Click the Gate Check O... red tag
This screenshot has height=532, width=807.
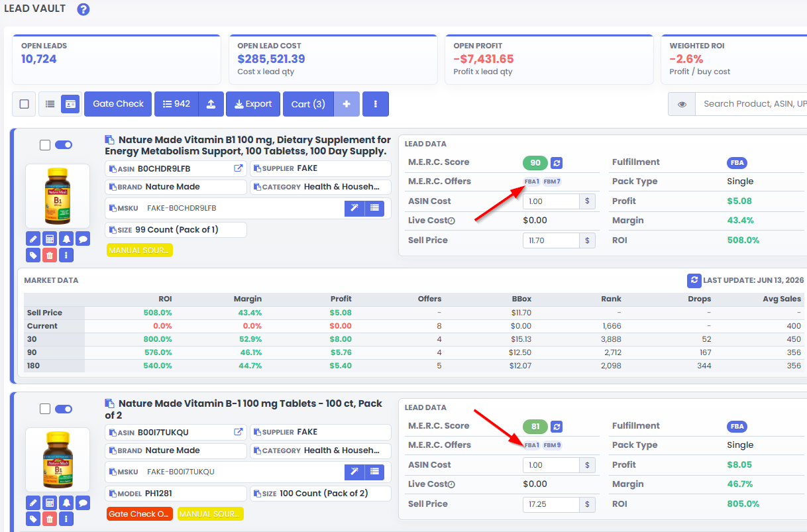pyautogui.click(x=140, y=513)
